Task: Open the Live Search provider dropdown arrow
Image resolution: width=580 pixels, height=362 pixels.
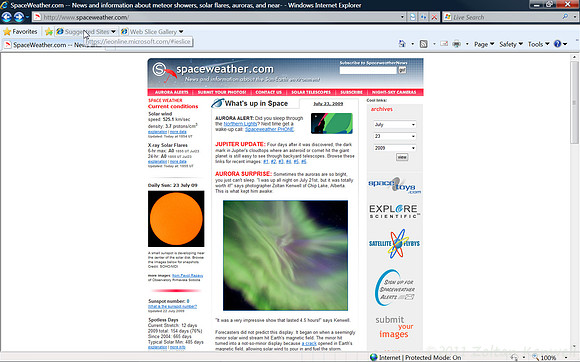Action: coord(574,17)
